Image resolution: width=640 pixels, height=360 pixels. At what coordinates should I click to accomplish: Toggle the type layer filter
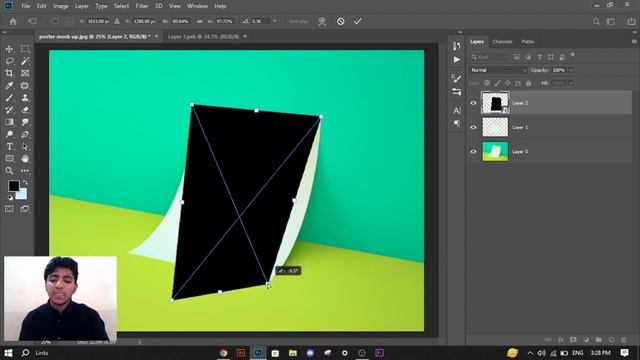click(x=540, y=57)
